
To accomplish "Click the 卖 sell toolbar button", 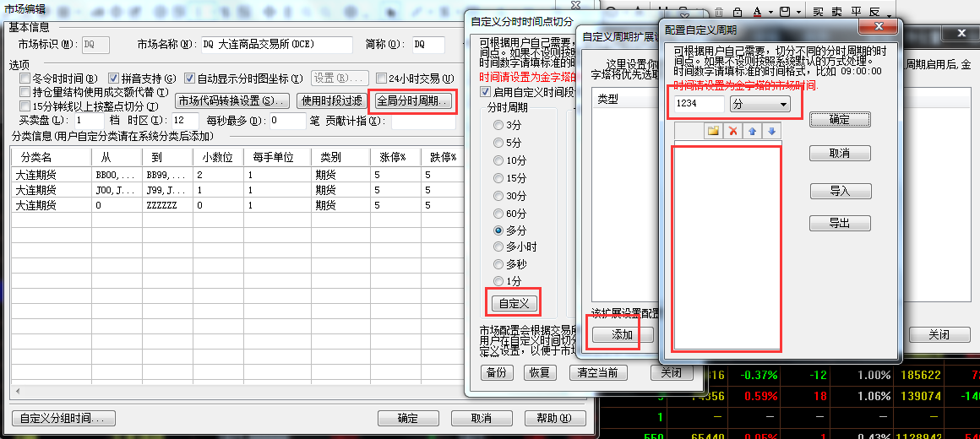I will tap(836, 11).
